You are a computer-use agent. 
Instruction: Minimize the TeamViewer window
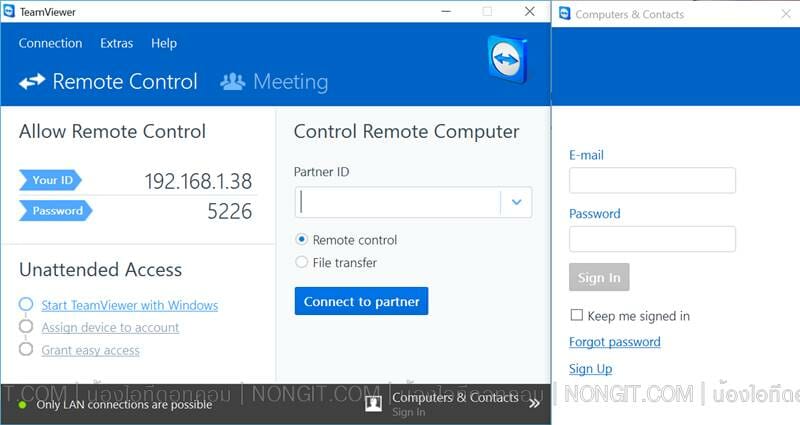tap(446, 11)
